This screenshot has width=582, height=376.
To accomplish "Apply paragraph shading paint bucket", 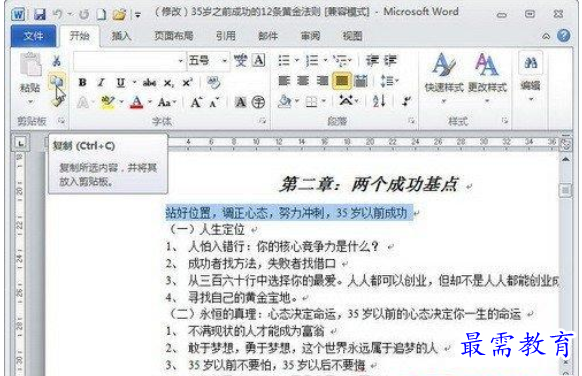I will [284, 101].
